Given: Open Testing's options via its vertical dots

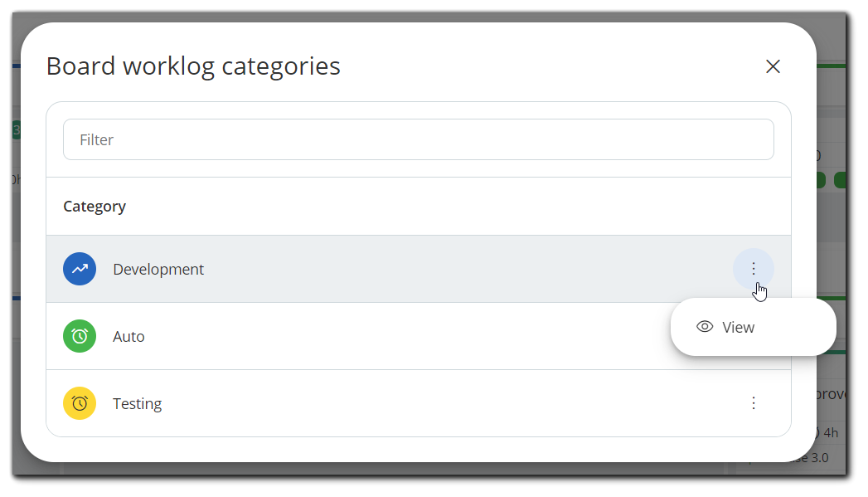Looking at the screenshot, I should coord(754,403).
